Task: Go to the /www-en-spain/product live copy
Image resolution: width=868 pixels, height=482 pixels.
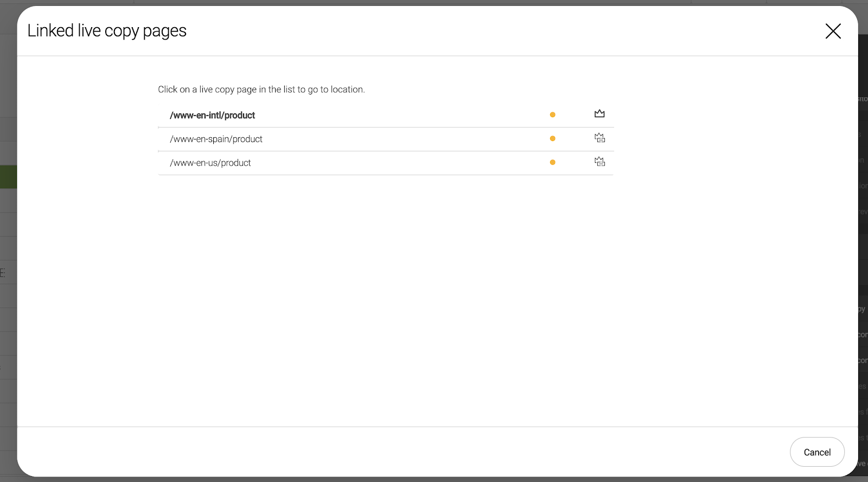Action: click(x=216, y=139)
